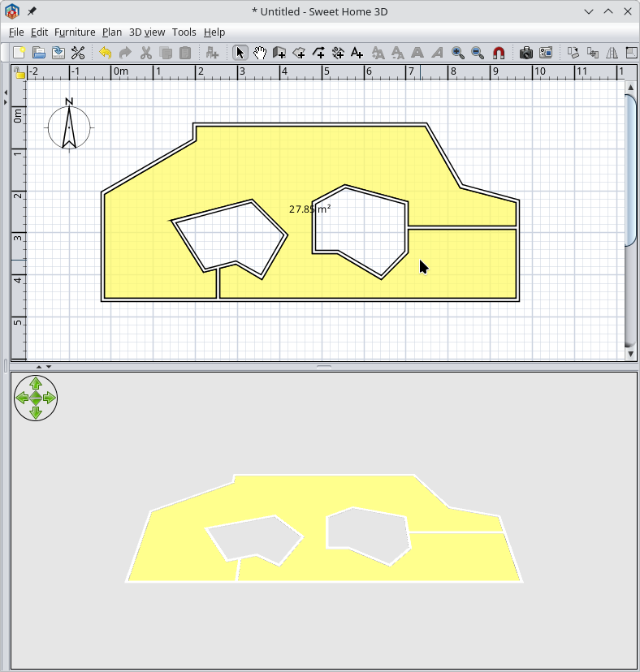Select the compass rose on the plan

[69, 127]
